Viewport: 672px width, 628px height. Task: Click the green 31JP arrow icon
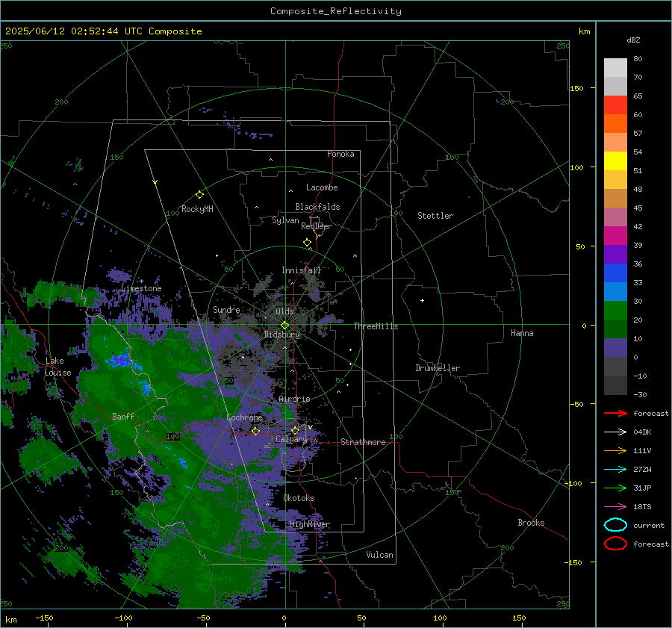pyautogui.click(x=615, y=488)
